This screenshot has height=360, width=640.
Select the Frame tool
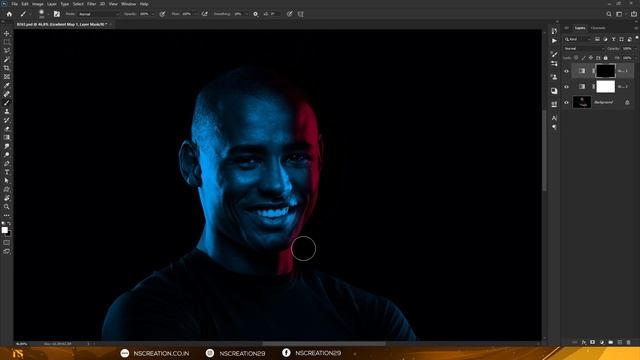point(7,76)
